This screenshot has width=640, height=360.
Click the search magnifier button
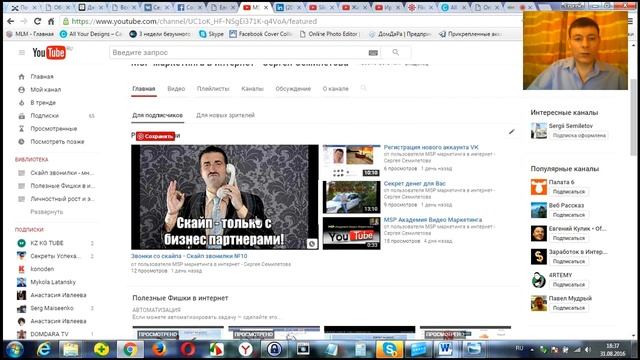(x=396, y=52)
